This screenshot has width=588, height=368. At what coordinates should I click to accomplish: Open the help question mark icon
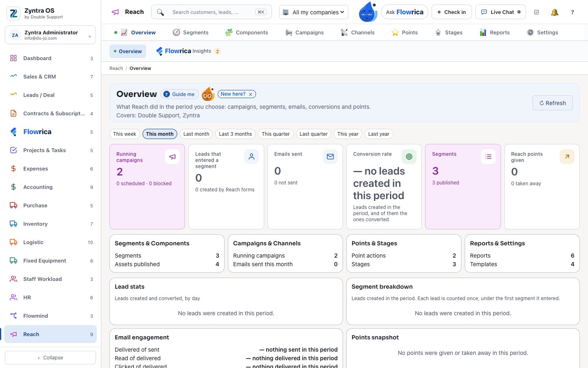572,12
